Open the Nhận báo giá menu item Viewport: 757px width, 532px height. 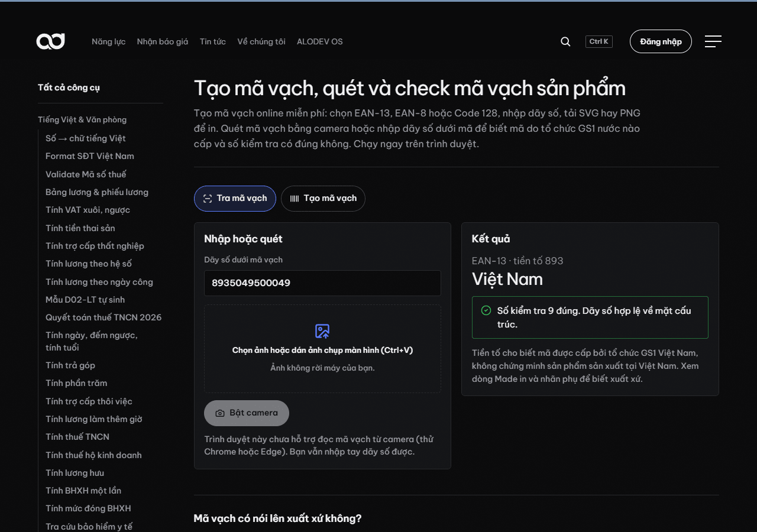point(163,41)
